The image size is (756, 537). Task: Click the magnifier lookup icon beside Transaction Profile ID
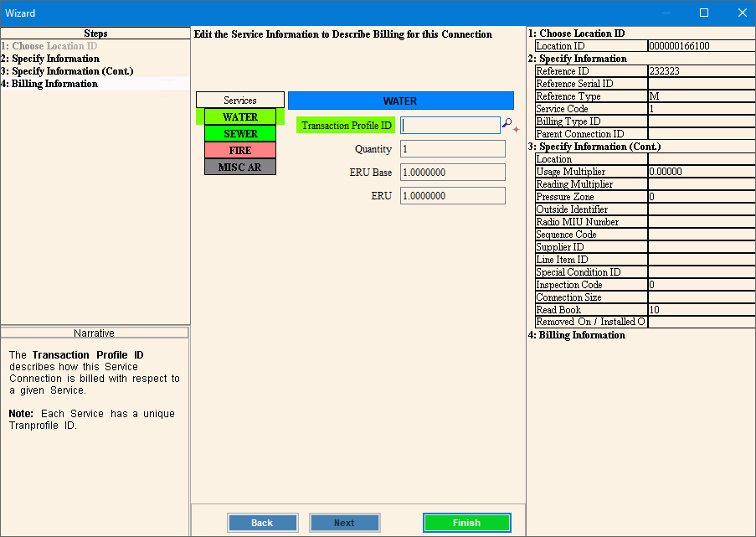click(x=507, y=124)
